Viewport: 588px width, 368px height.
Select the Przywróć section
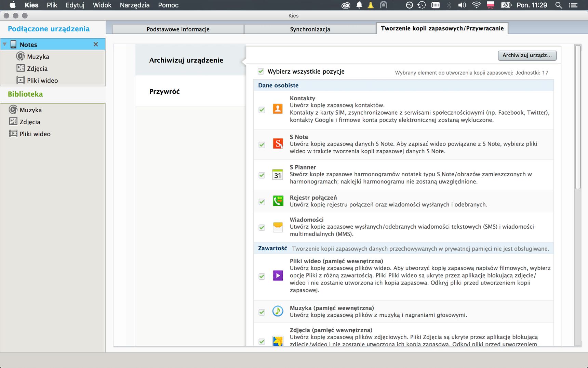coord(190,91)
